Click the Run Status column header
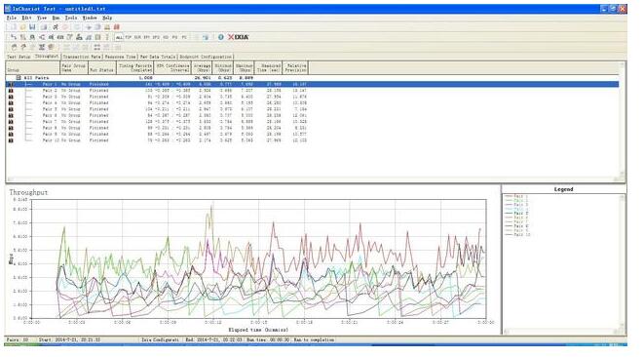644x357 pixels. point(101,68)
